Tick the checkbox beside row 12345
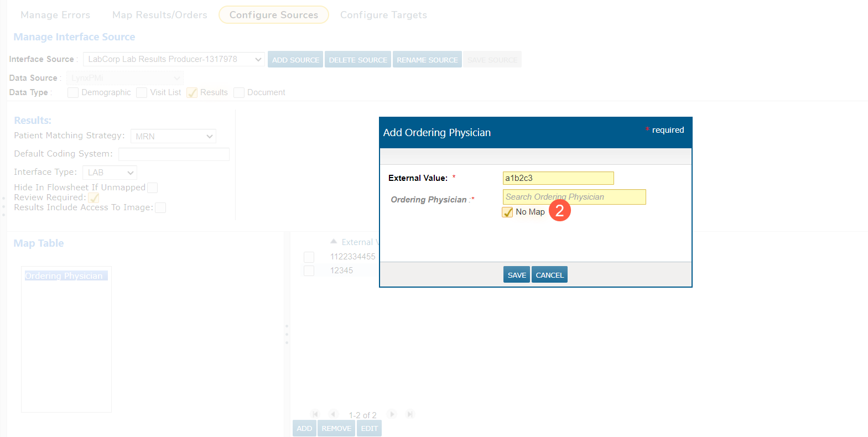 [309, 271]
